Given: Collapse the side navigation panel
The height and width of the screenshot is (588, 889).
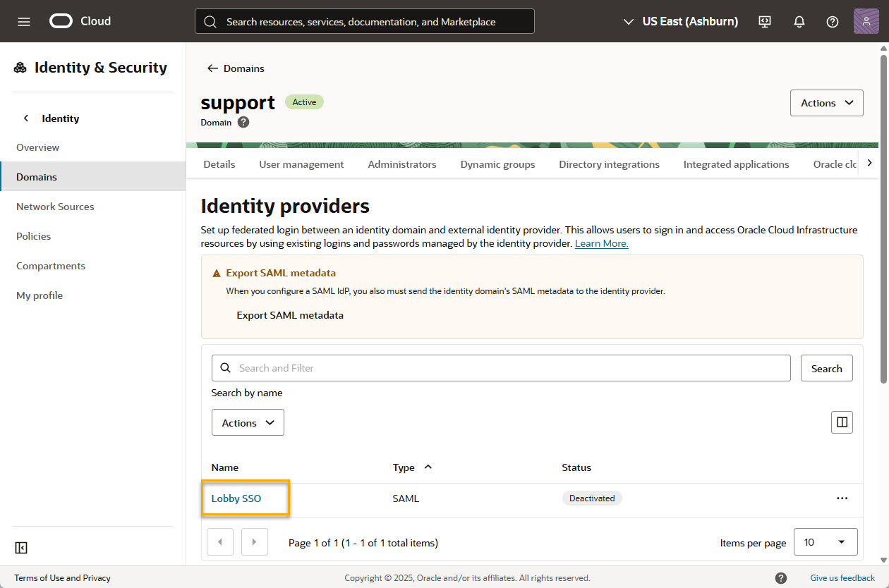Looking at the screenshot, I should point(21,548).
